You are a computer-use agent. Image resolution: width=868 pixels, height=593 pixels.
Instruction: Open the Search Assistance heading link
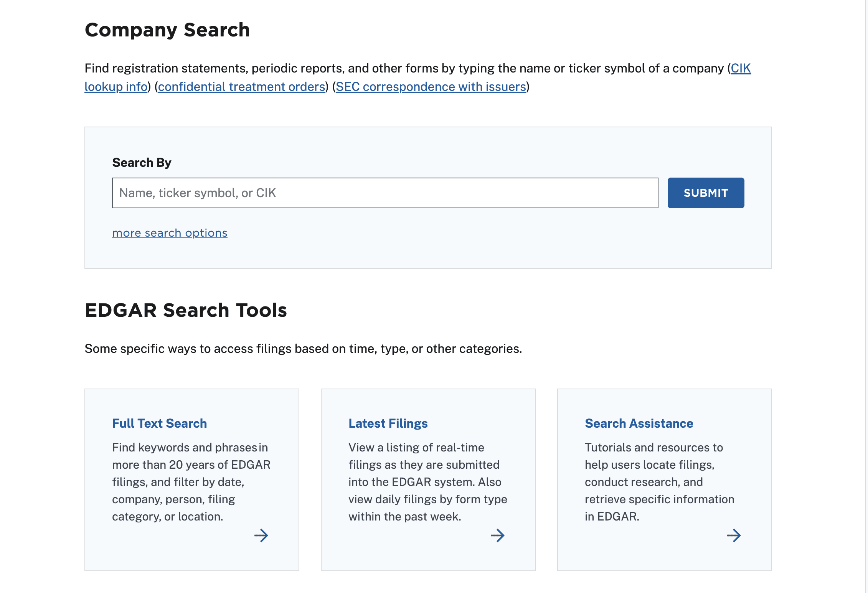(x=639, y=423)
